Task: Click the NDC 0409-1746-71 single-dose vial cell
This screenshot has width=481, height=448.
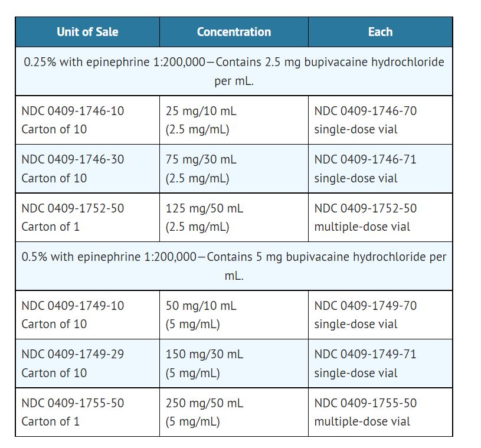Action: [380, 168]
